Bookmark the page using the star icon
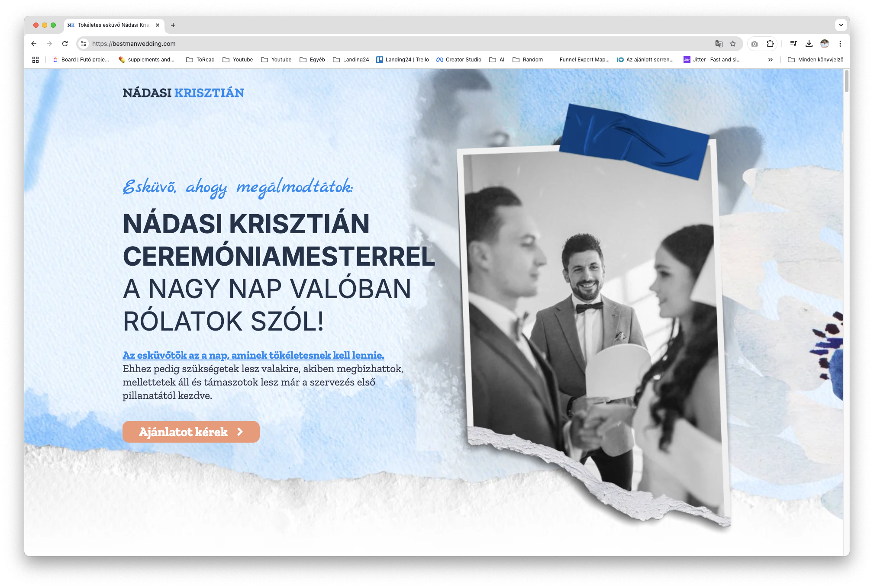874x588 pixels. pyautogui.click(x=733, y=44)
